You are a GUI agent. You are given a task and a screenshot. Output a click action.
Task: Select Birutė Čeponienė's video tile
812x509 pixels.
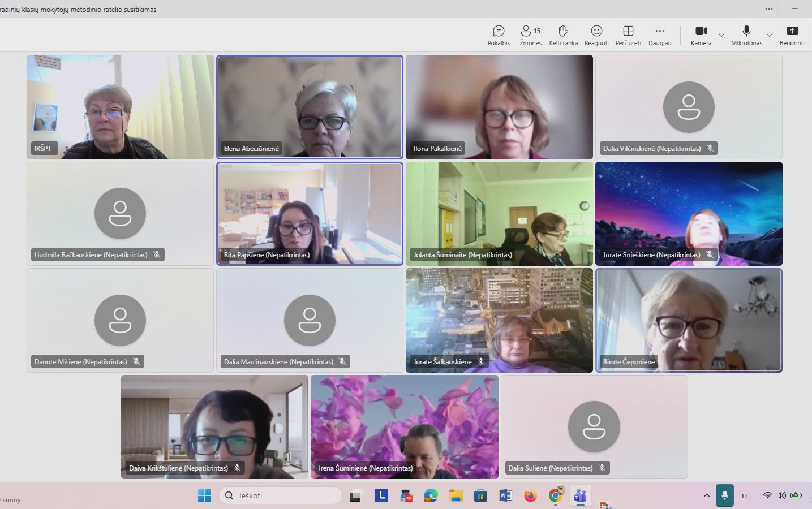[689, 320]
